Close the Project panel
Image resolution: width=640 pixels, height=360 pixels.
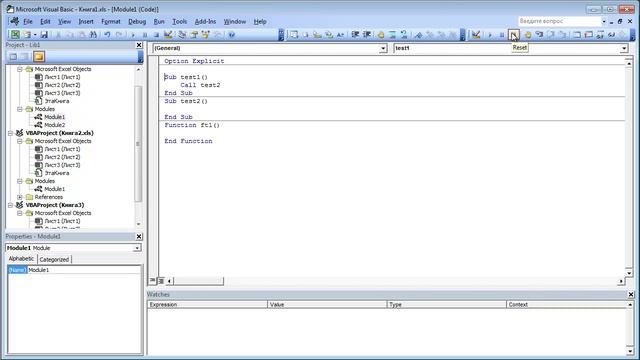click(x=139, y=45)
